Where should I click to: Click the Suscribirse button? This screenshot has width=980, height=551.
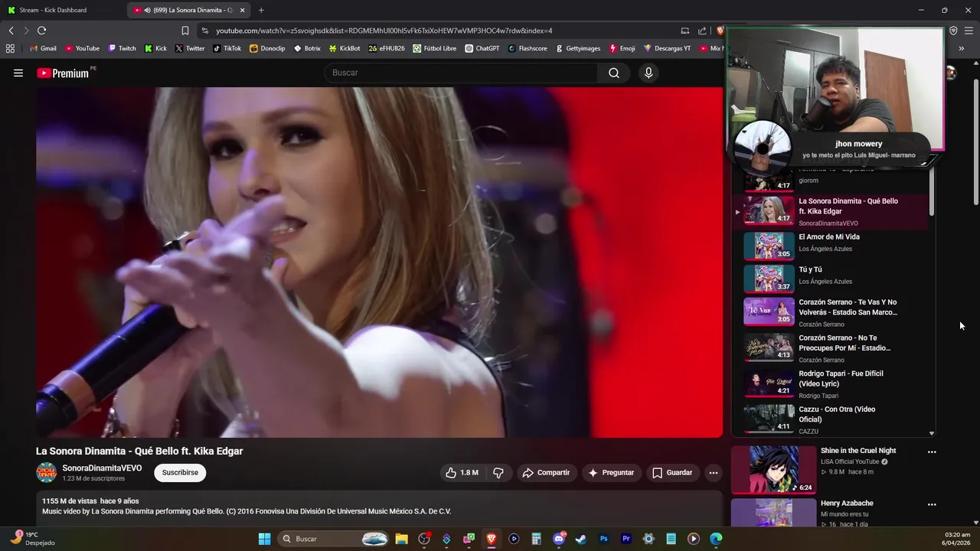pos(180,473)
